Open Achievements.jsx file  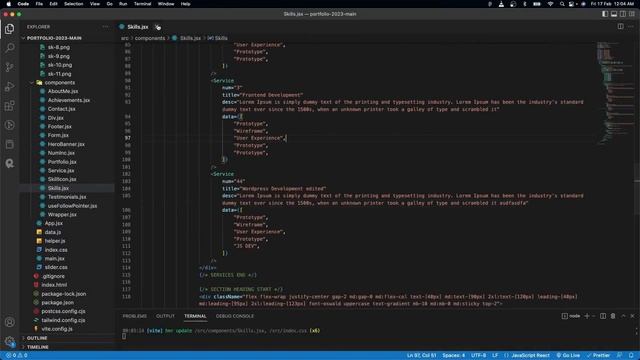click(x=69, y=100)
